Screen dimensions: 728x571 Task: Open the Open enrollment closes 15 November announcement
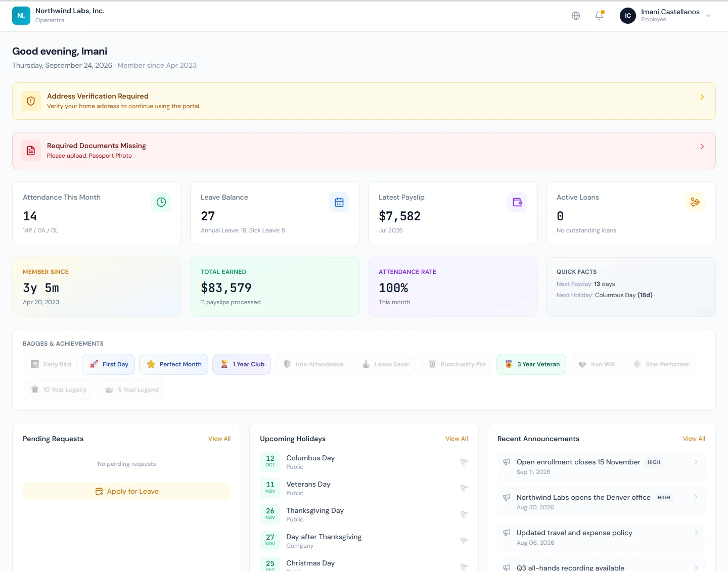click(x=601, y=466)
